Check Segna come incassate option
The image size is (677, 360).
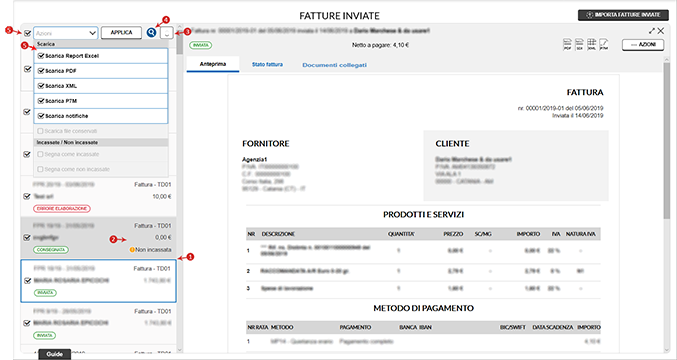coord(41,154)
